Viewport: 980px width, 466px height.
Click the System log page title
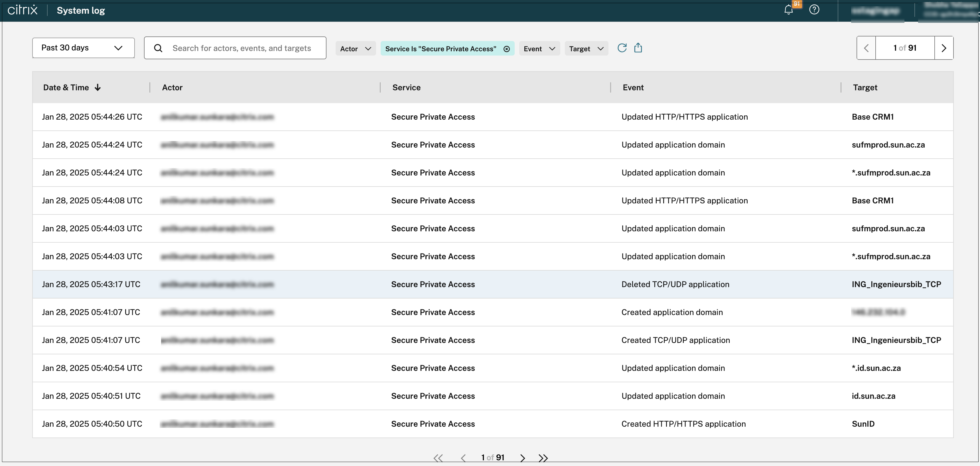81,10
